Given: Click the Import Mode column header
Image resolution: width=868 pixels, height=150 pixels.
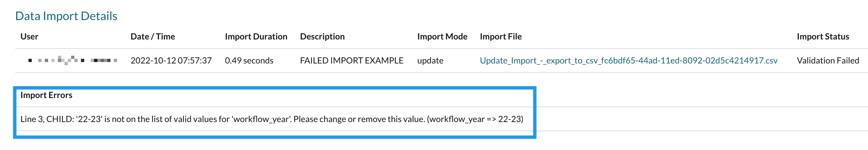Looking at the screenshot, I should pos(442,37).
